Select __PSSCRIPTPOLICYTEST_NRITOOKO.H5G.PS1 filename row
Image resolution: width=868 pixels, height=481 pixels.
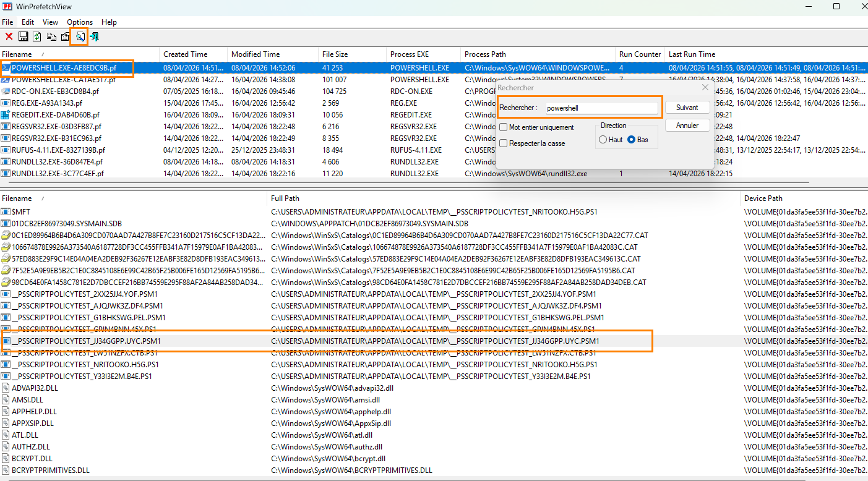pyautogui.click(x=434, y=365)
